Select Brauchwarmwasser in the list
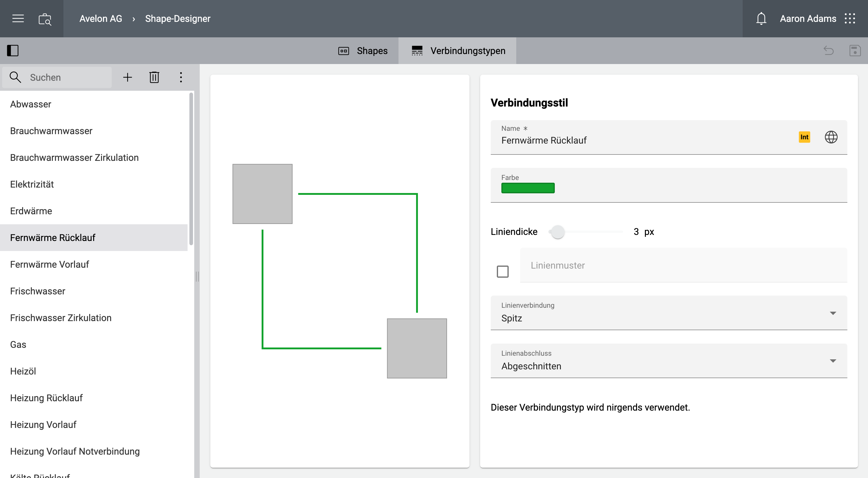 pos(94,131)
